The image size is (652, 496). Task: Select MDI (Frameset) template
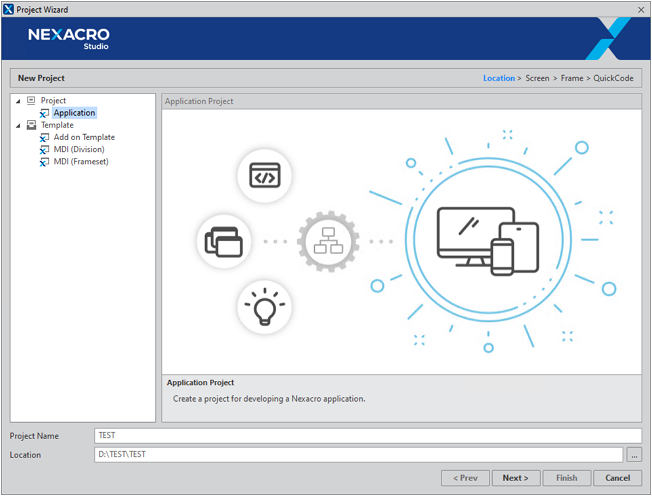click(81, 162)
